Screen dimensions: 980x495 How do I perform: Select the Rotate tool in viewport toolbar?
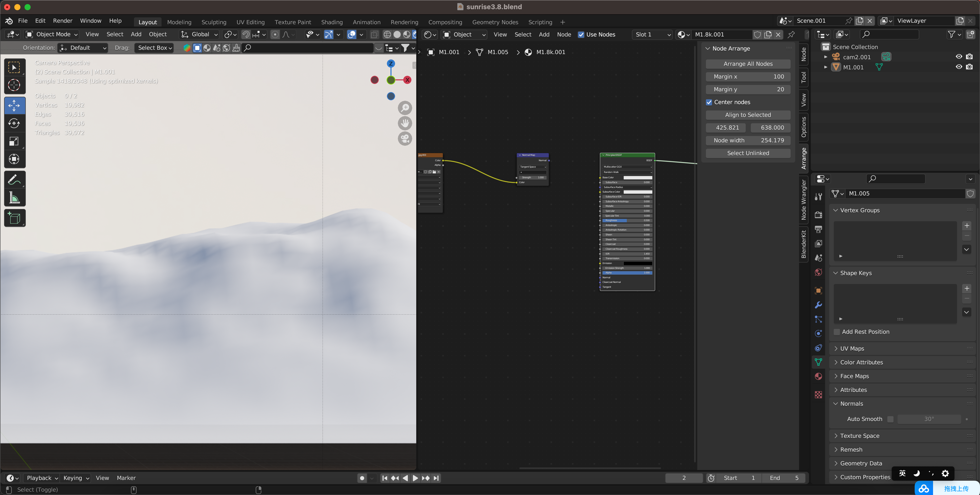coord(15,123)
